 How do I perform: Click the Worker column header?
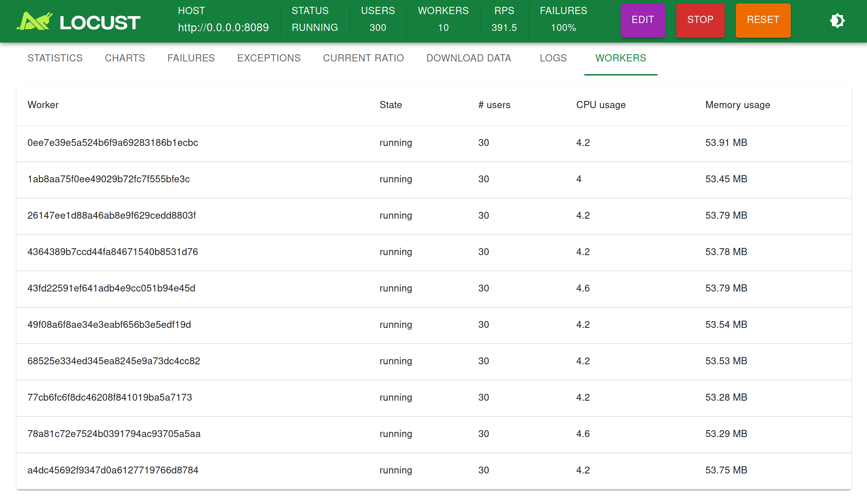(x=43, y=105)
